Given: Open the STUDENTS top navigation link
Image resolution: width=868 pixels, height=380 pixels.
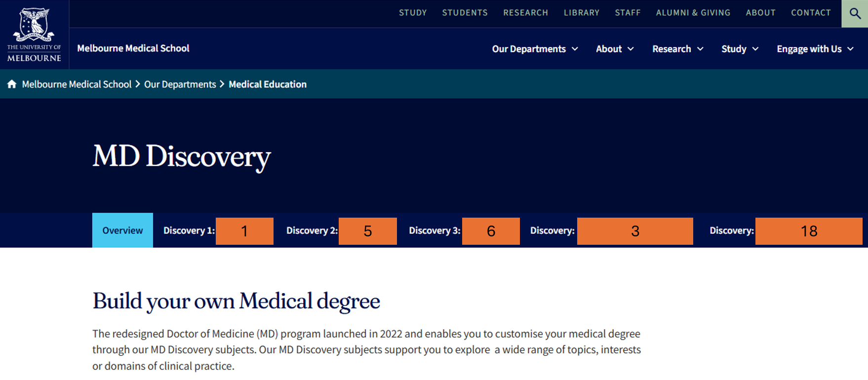Looking at the screenshot, I should 465,13.
